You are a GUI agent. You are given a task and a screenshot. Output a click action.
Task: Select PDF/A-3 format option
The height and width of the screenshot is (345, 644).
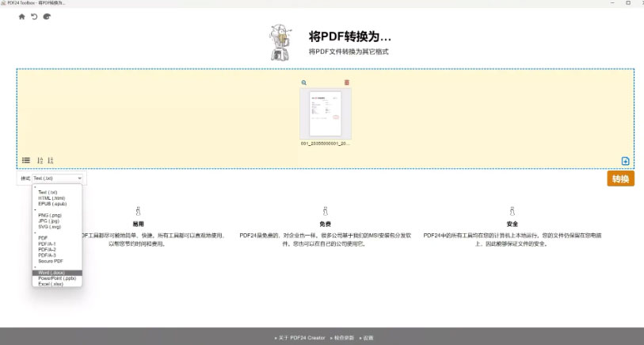pyautogui.click(x=47, y=255)
